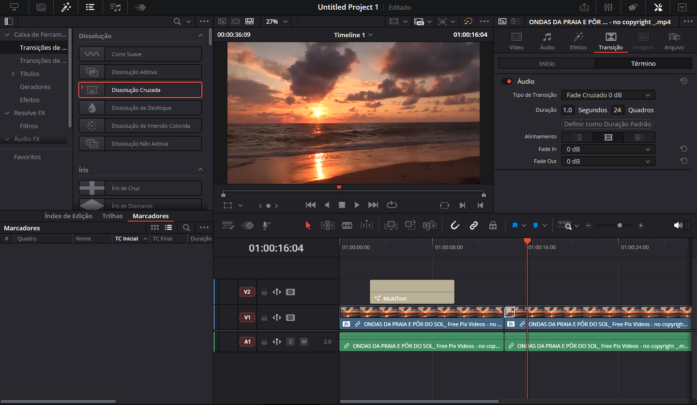
Task: Click the position lock padlock icon
Action: click(x=492, y=225)
